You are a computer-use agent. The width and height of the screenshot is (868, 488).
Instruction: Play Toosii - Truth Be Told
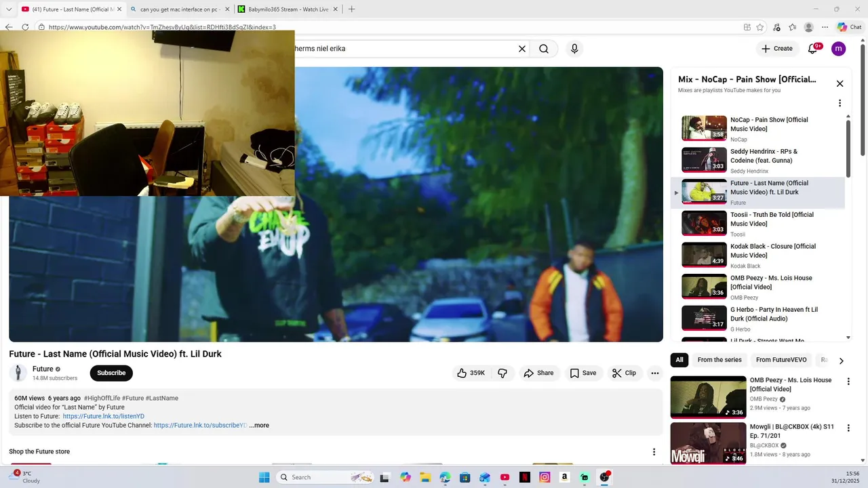[x=758, y=224]
